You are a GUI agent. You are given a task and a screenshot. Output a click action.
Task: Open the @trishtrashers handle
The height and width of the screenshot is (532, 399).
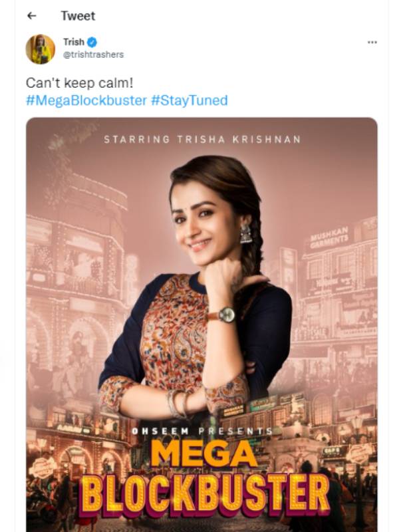pyautogui.click(x=93, y=55)
